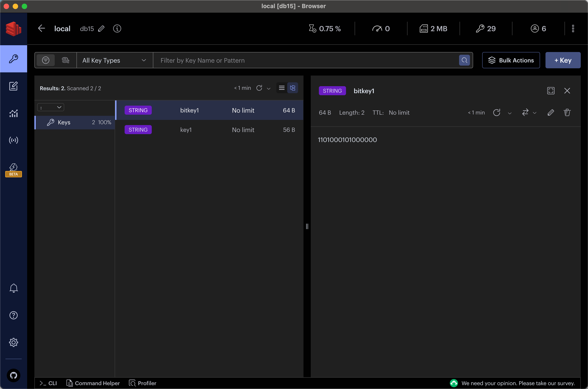
Task: Open the Pub/Sub broadcast icon
Action: (13, 140)
